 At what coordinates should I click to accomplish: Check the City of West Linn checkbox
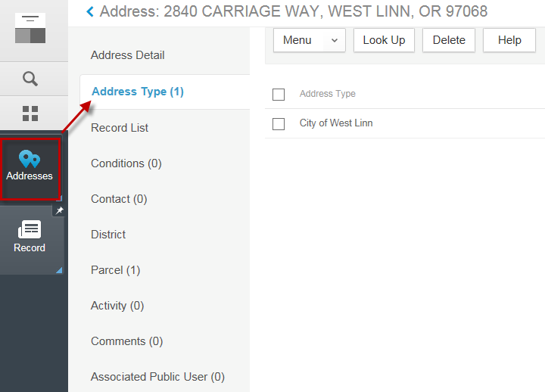click(x=279, y=124)
